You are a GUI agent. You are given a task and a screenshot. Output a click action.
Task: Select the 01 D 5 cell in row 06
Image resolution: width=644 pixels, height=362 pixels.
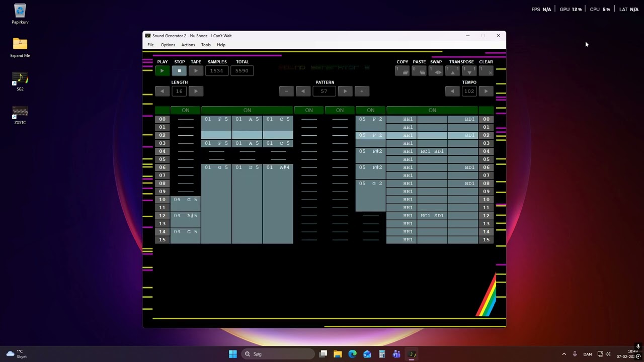tap(247, 167)
